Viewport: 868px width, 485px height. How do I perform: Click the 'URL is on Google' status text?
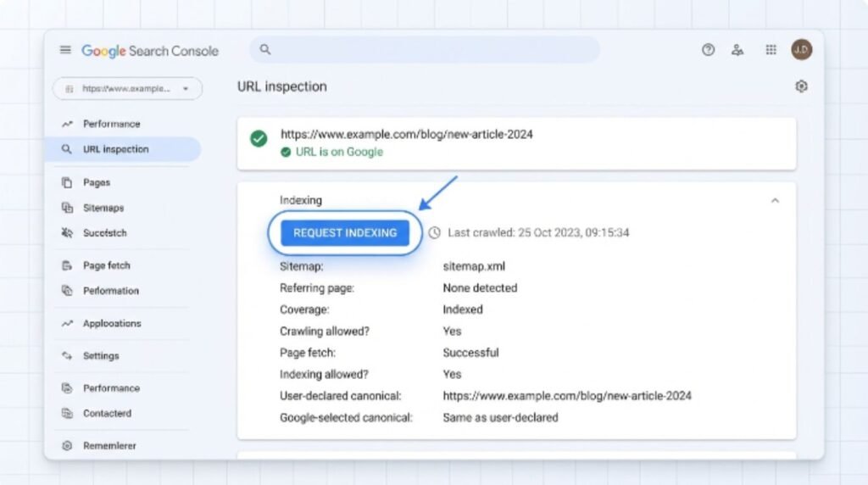[x=339, y=153]
